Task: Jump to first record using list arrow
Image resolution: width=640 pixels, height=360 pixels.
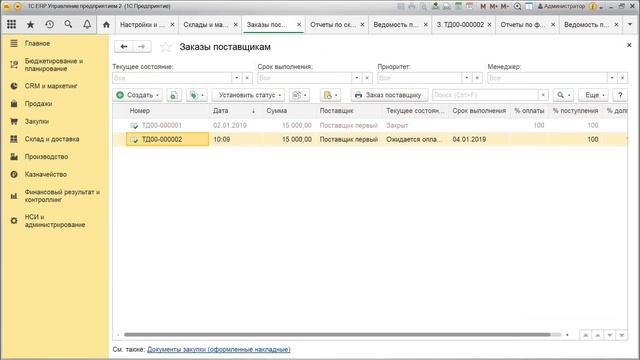Action: point(585,335)
